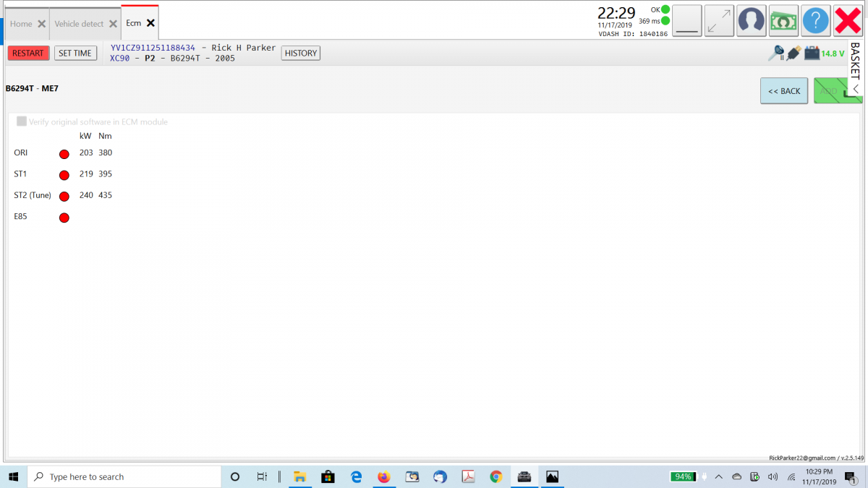
Task: Click the cable connection plug icon
Action: point(794,53)
